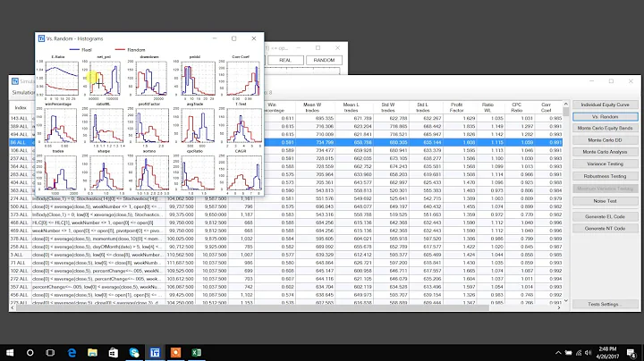Click the trades histogram chart

pos(61,172)
